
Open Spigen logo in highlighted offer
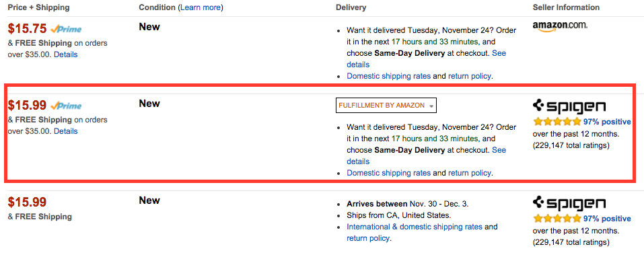(569, 107)
